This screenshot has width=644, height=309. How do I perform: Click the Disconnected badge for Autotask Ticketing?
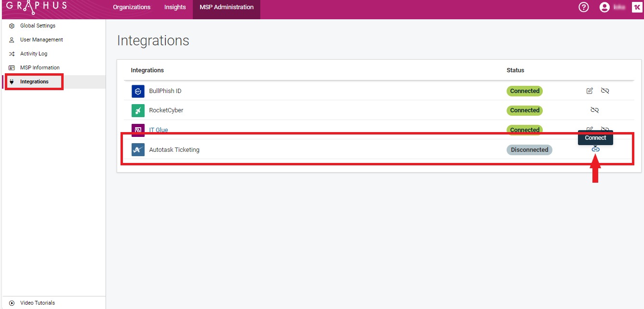pyautogui.click(x=529, y=150)
